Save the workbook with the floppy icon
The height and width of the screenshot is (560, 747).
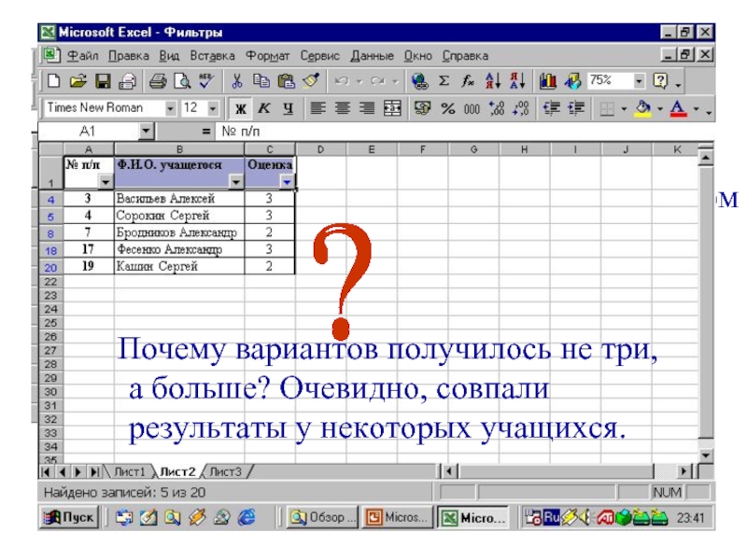click(103, 81)
